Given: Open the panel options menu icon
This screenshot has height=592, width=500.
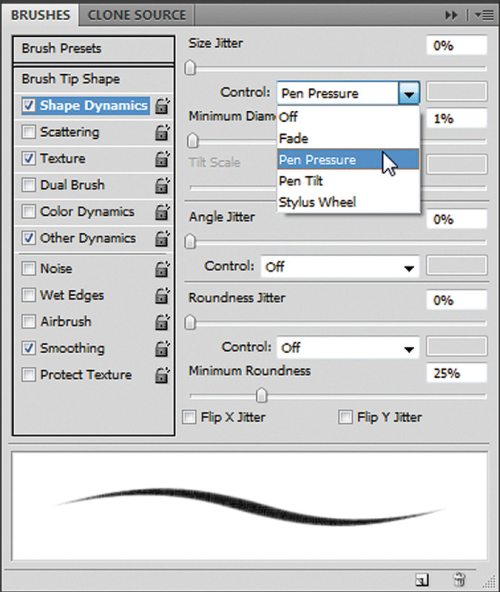Looking at the screenshot, I should [484, 15].
